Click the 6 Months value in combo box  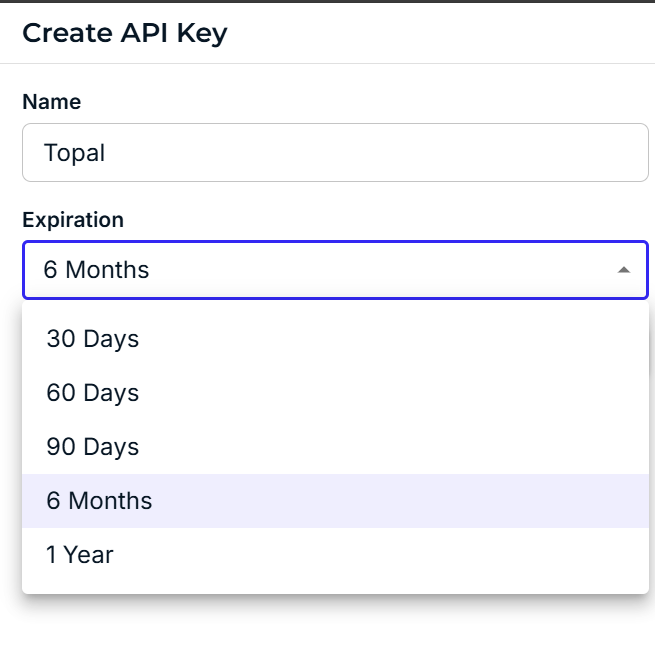(97, 270)
